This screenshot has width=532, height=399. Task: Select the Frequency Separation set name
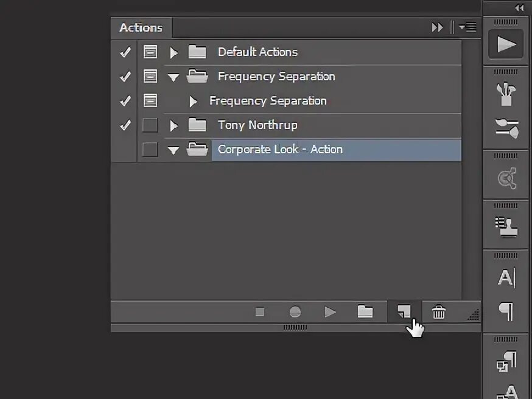click(276, 77)
